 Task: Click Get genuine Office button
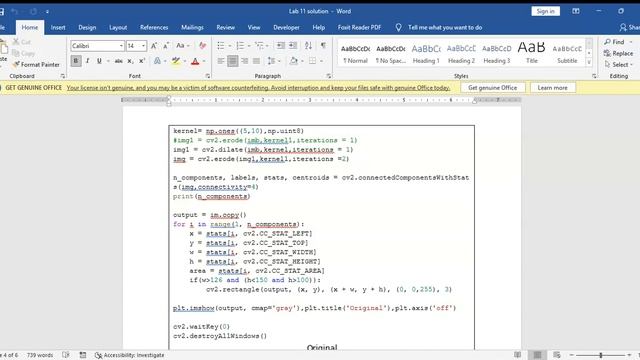click(493, 88)
